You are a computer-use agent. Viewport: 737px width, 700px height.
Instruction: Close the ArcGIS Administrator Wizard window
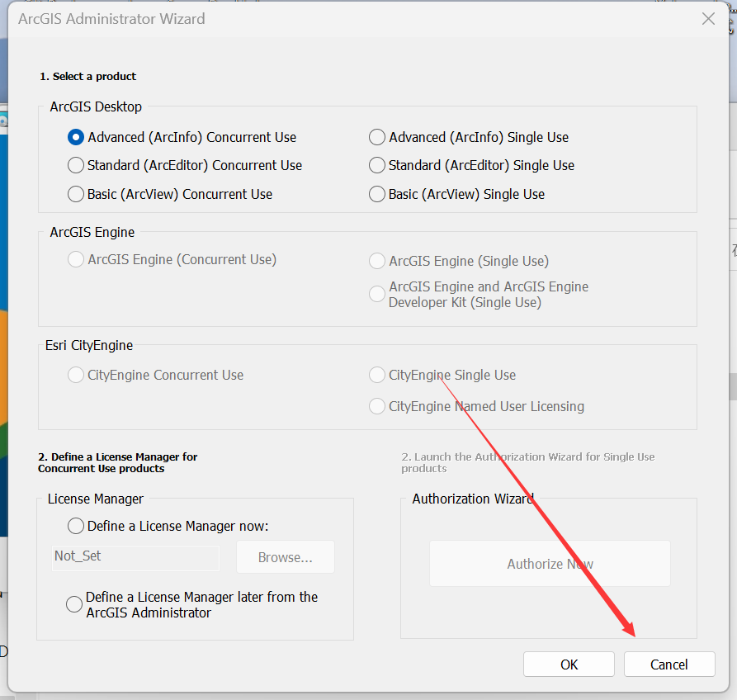[x=708, y=19]
